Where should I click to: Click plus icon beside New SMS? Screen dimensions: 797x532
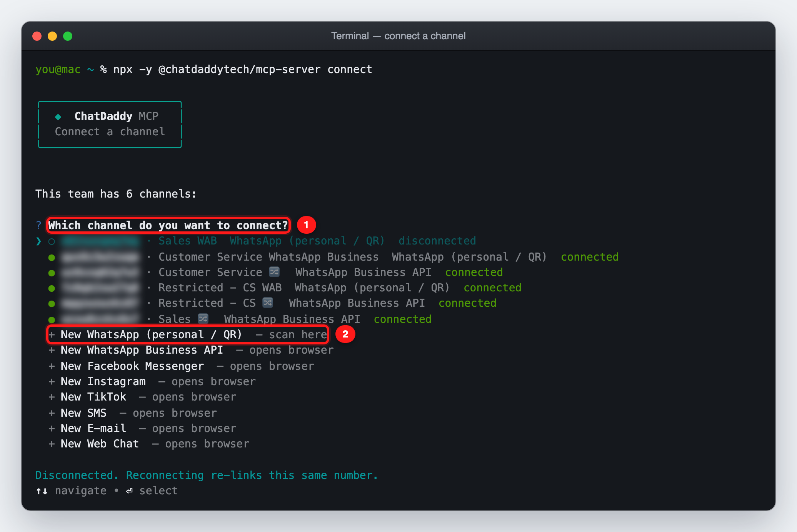click(52, 413)
